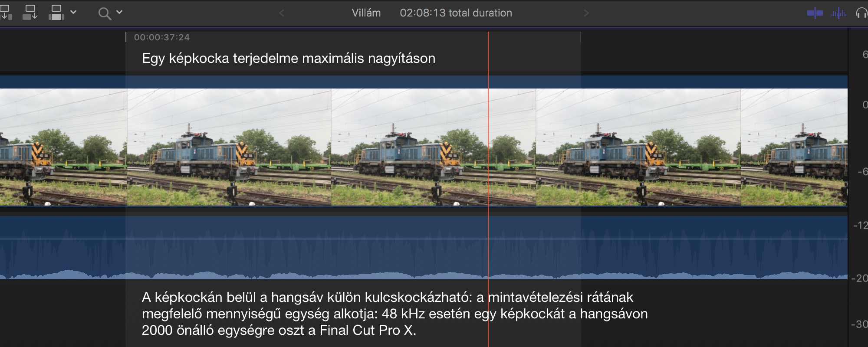
Task: Click the orange playhead line
Action: 488,189
